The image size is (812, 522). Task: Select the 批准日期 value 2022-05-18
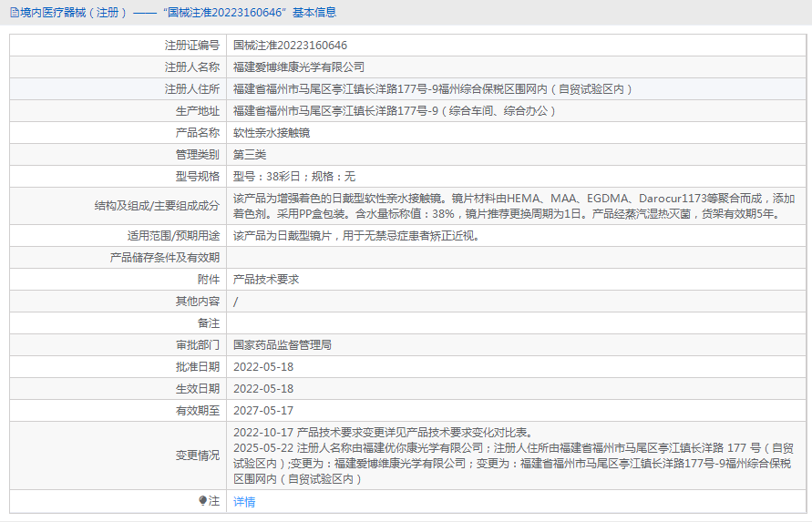pos(263,366)
